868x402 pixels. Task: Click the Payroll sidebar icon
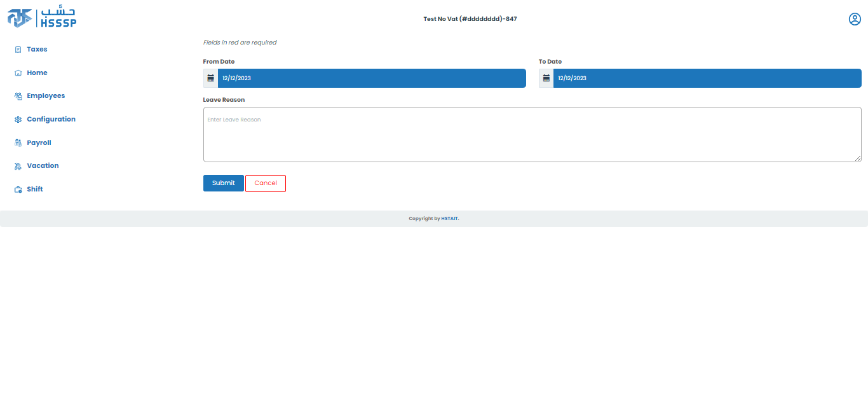(18, 143)
